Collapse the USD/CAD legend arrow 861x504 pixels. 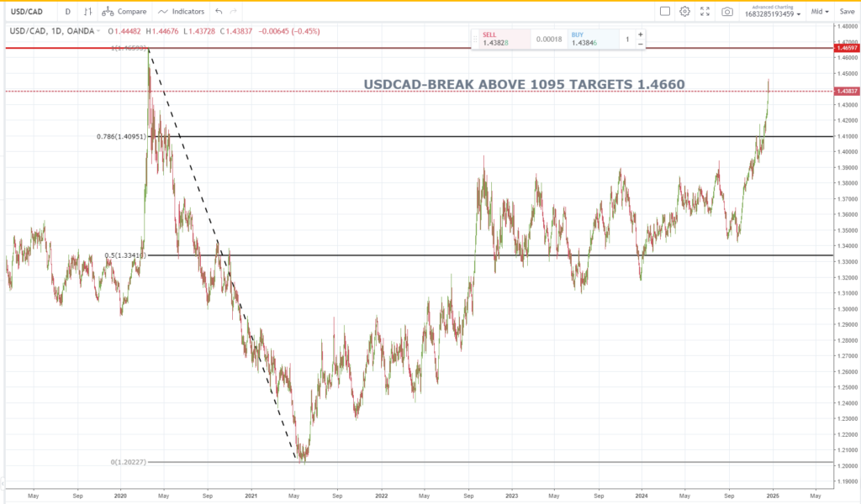click(99, 31)
